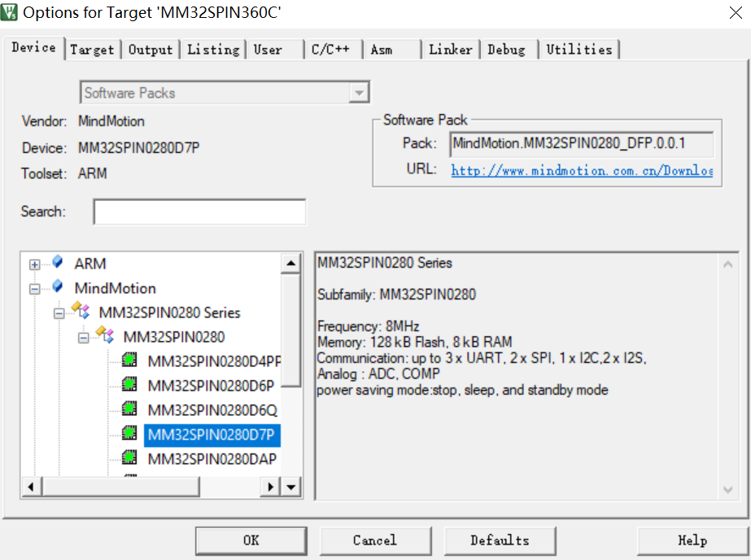Viewport: 751px width, 560px height.
Task: Select the MM32SPIN0280 Series tree item
Action: 169,313
